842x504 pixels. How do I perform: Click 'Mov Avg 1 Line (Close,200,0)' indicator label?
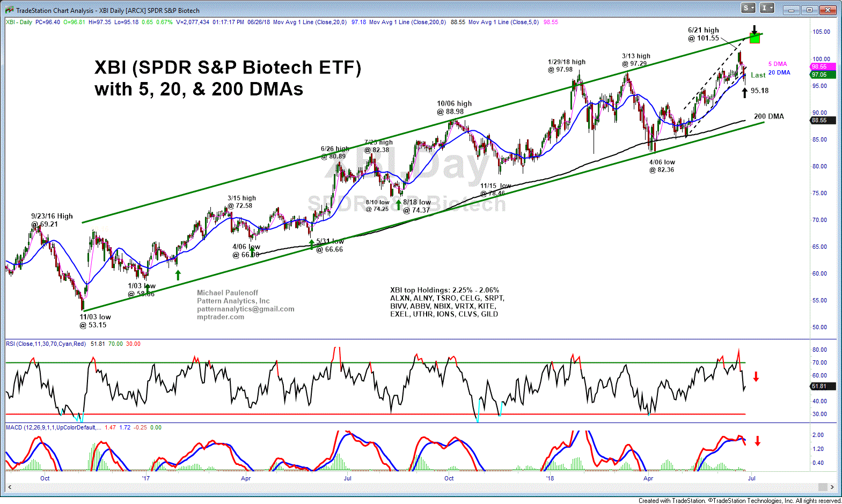[407, 23]
